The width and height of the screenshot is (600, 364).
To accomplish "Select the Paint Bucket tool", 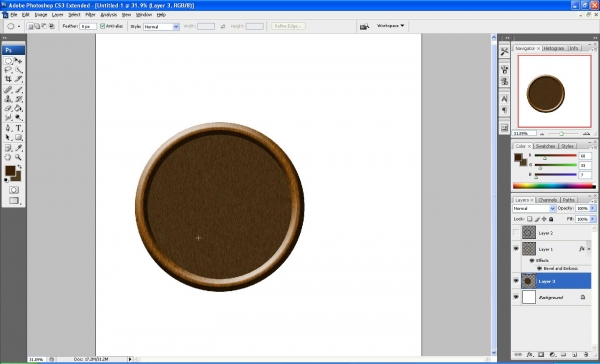I will pos(18,108).
